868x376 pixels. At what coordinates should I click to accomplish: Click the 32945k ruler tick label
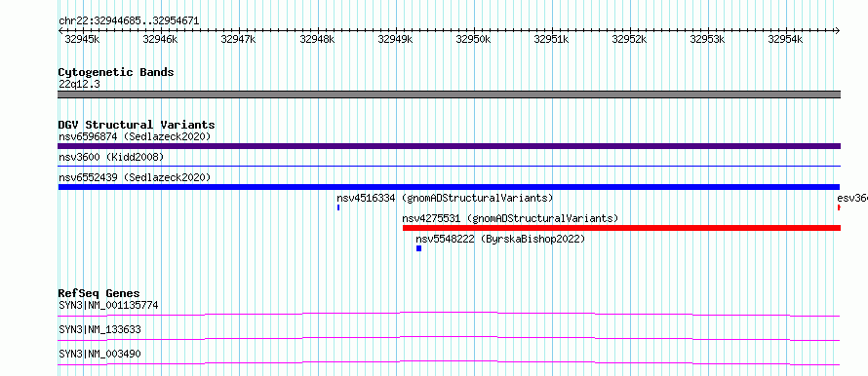pos(82,39)
